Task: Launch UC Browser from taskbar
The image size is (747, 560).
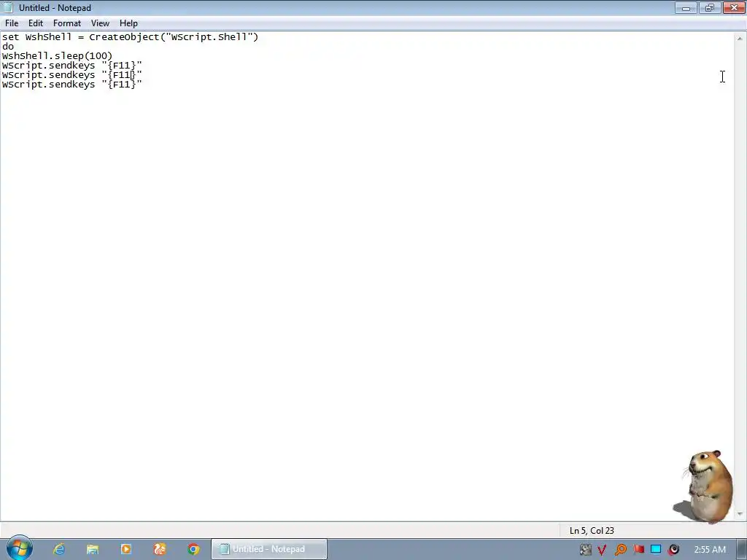Action: click(x=160, y=549)
